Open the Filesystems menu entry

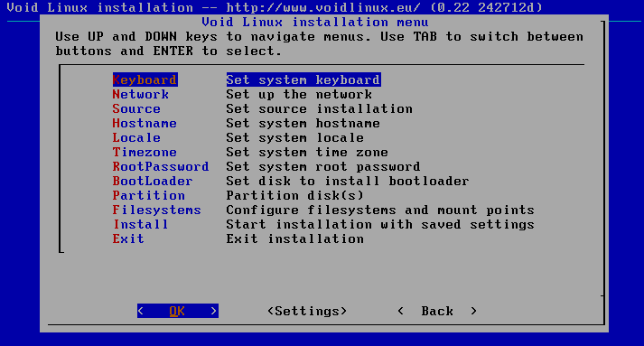pyautogui.click(x=156, y=210)
